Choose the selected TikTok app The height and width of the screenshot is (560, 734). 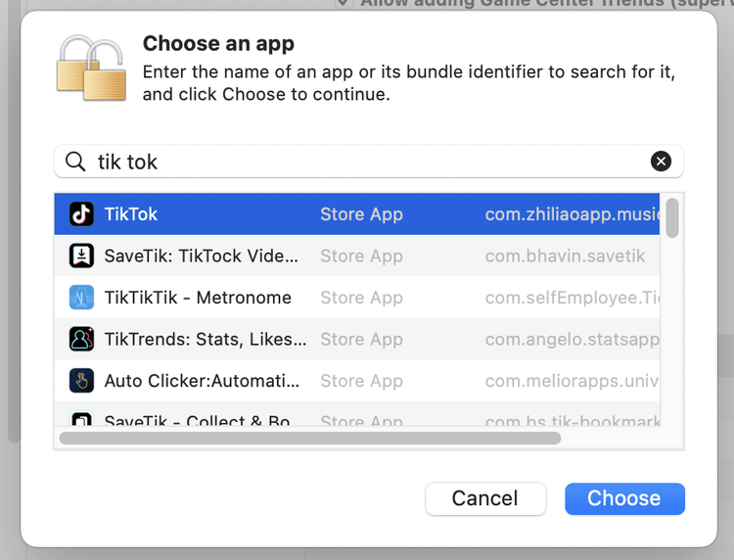[x=624, y=498]
